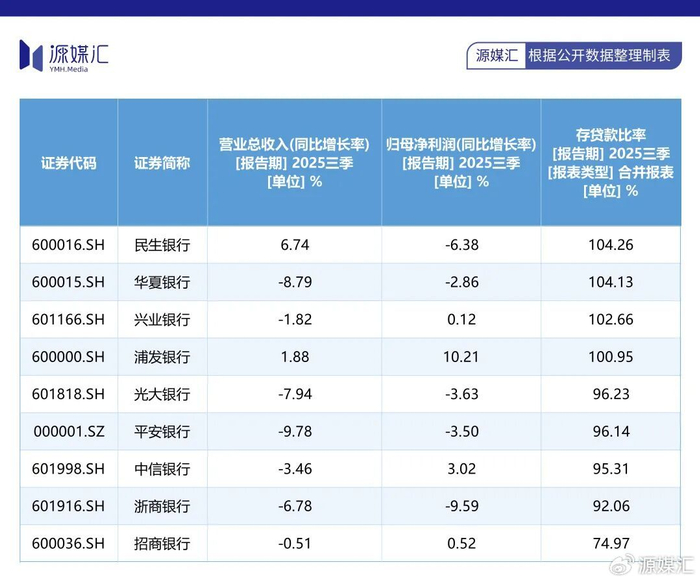Image resolution: width=700 pixels, height=582 pixels.
Task: Select the cell 光大银行
Action: (x=162, y=394)
